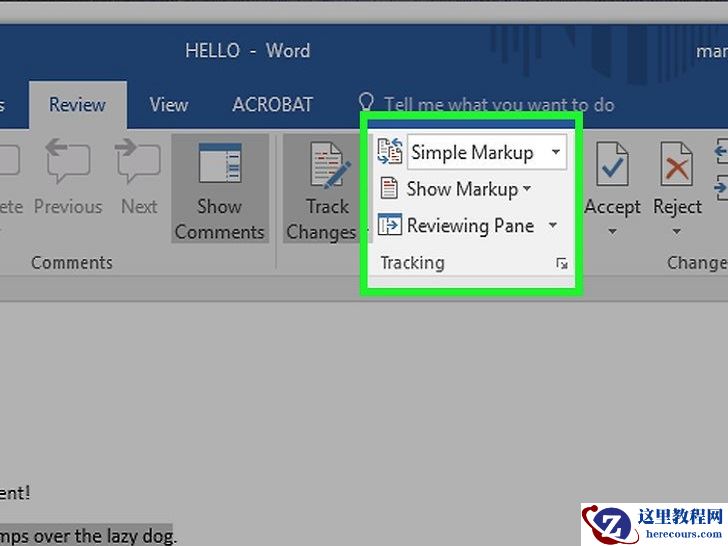Expand the Accept dropdown arrow
Viewport: 728px width, 546px height.
coord(612,231)
